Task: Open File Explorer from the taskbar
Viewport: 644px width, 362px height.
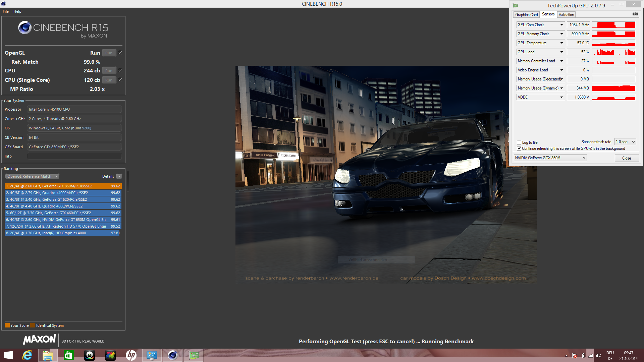Action: [x=48, y=355]
